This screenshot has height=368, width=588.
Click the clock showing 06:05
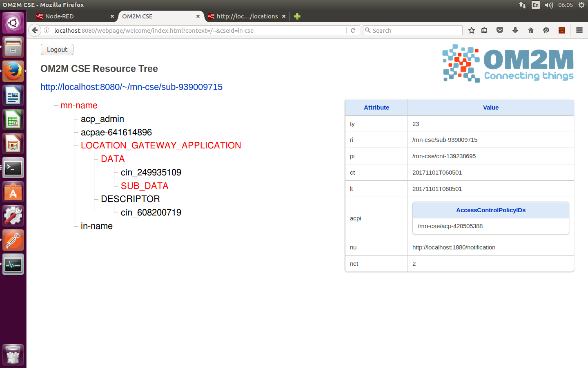pos(566,5)
